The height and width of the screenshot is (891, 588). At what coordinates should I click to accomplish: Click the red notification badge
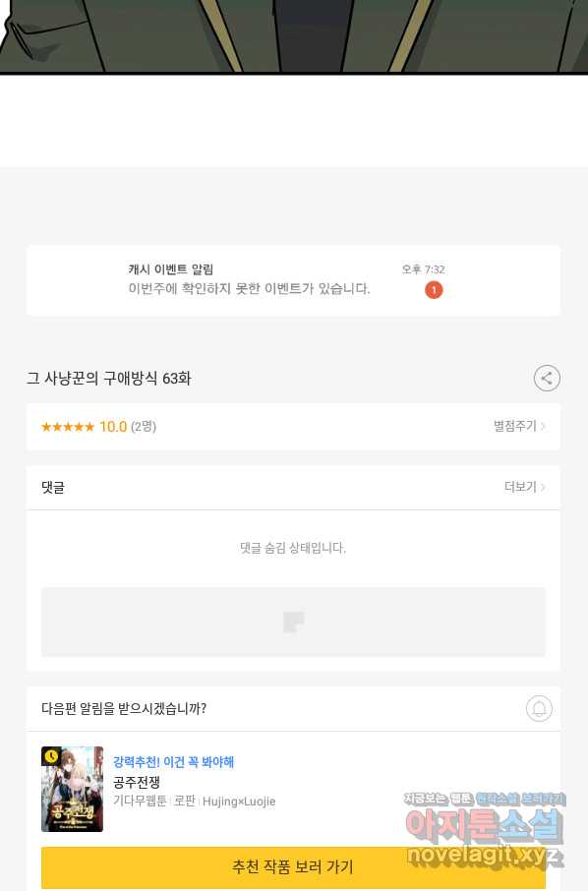(x=434, y=290)
